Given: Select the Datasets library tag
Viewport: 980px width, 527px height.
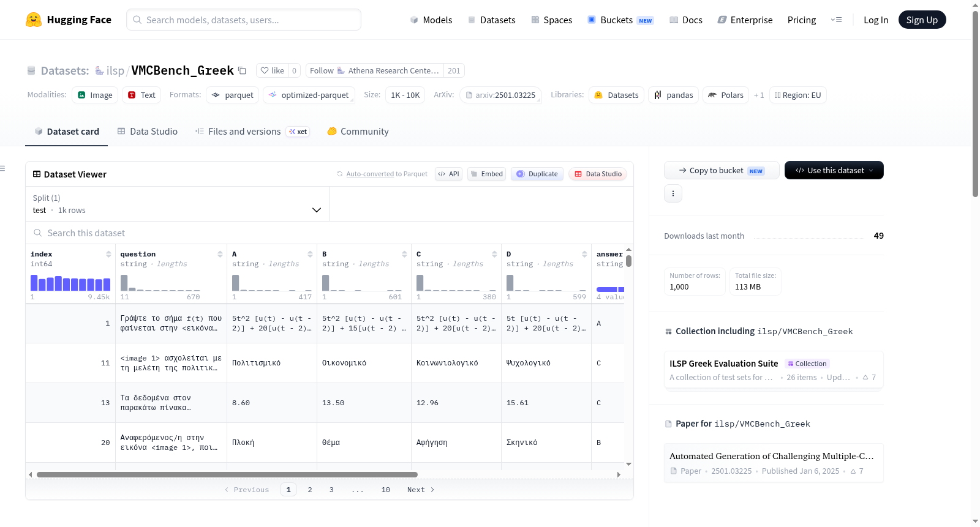Looking at the screenshot, I should click(617, 95).
